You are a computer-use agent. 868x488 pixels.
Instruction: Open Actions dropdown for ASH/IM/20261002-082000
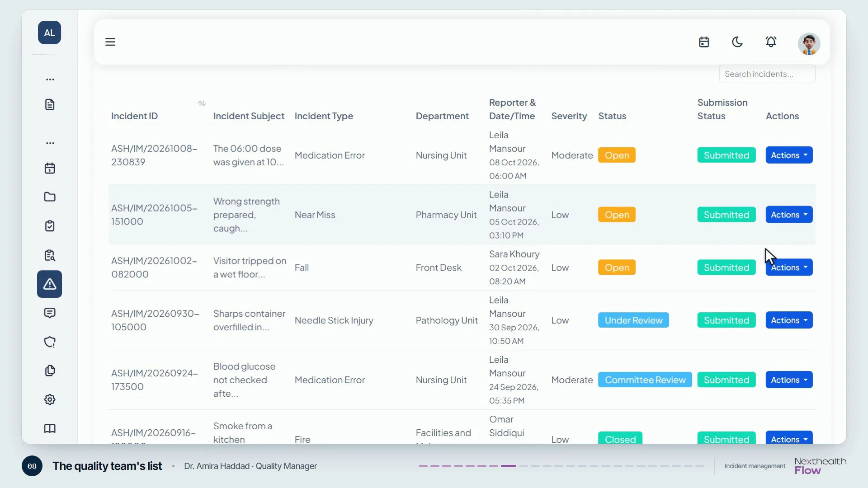[789, 267]
